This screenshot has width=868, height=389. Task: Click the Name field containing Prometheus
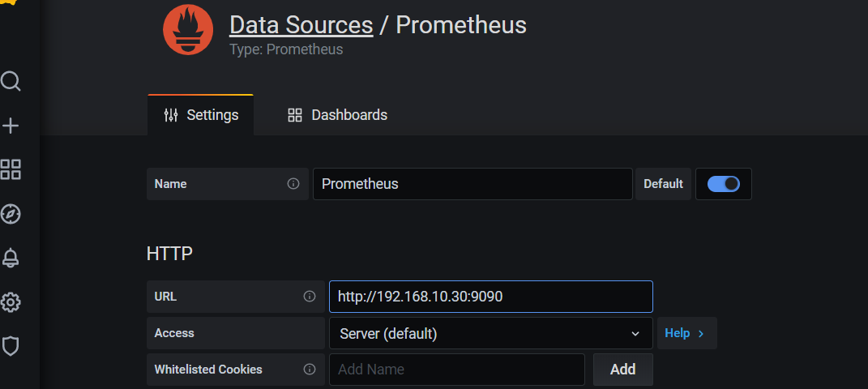(472, 184)
